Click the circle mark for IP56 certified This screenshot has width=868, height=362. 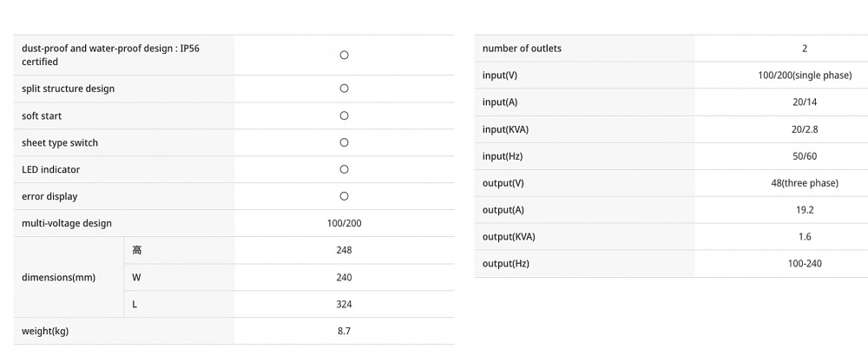coord(344,55)
